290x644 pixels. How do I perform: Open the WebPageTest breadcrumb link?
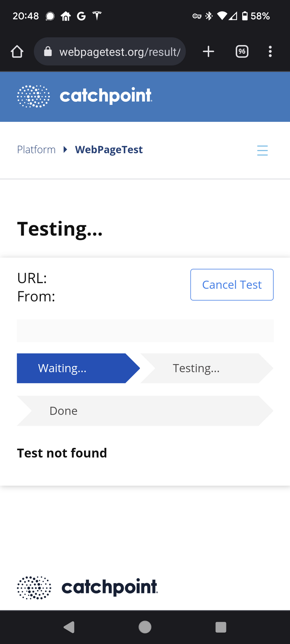coord(109,149)
